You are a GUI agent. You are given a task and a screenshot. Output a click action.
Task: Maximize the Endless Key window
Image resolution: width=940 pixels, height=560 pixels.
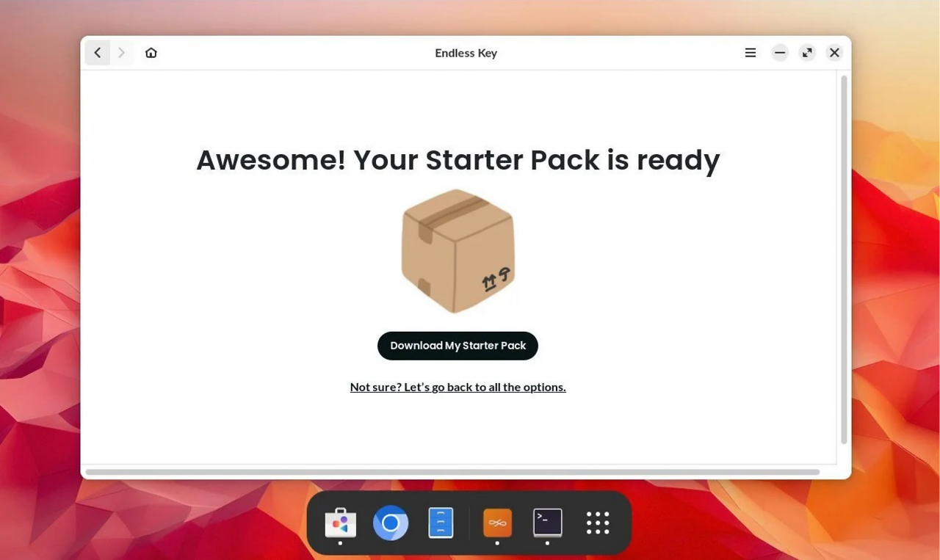807,53
